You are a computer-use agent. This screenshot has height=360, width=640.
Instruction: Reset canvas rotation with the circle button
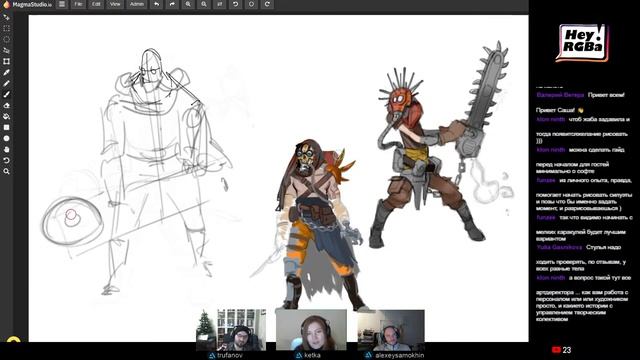pos(251,4)
